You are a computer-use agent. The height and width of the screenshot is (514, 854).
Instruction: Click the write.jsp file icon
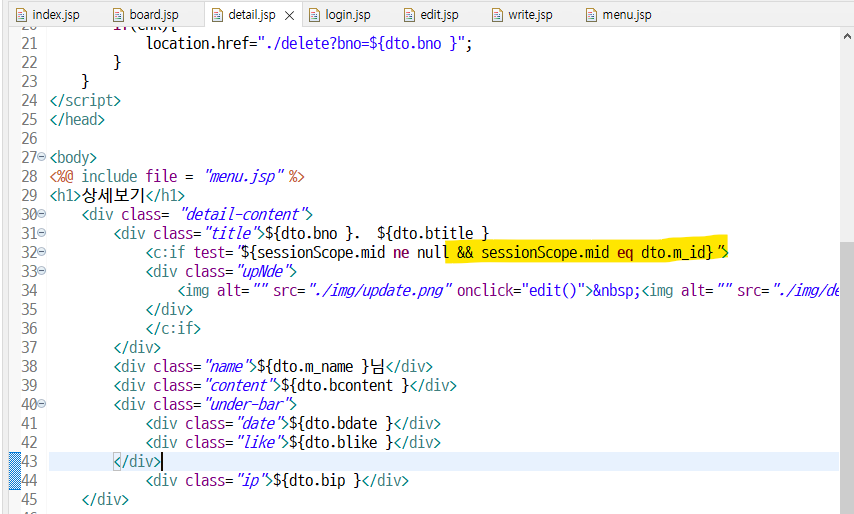(497, 15)
